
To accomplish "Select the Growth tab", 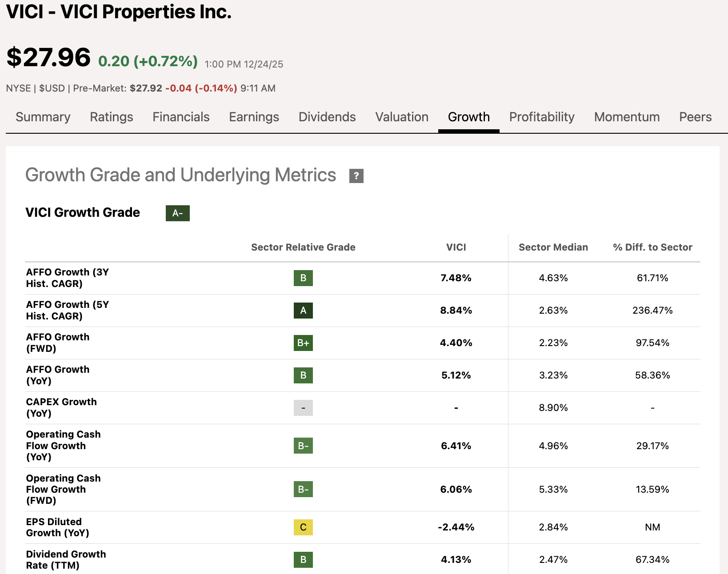I will click(x=469, y=117).
